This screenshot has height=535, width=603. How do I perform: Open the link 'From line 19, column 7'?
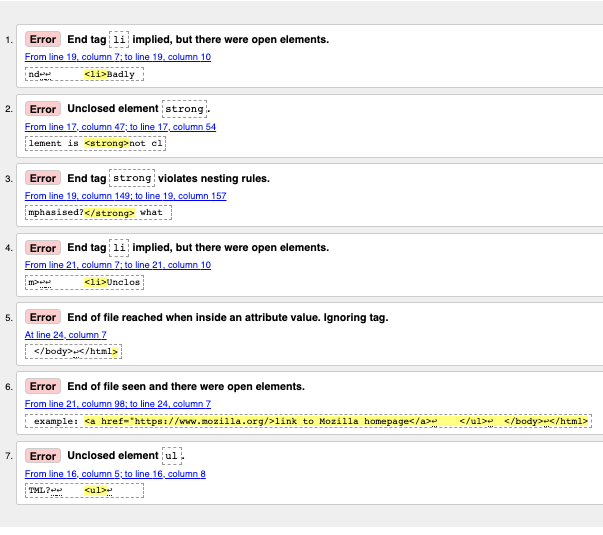pos(117,57)
